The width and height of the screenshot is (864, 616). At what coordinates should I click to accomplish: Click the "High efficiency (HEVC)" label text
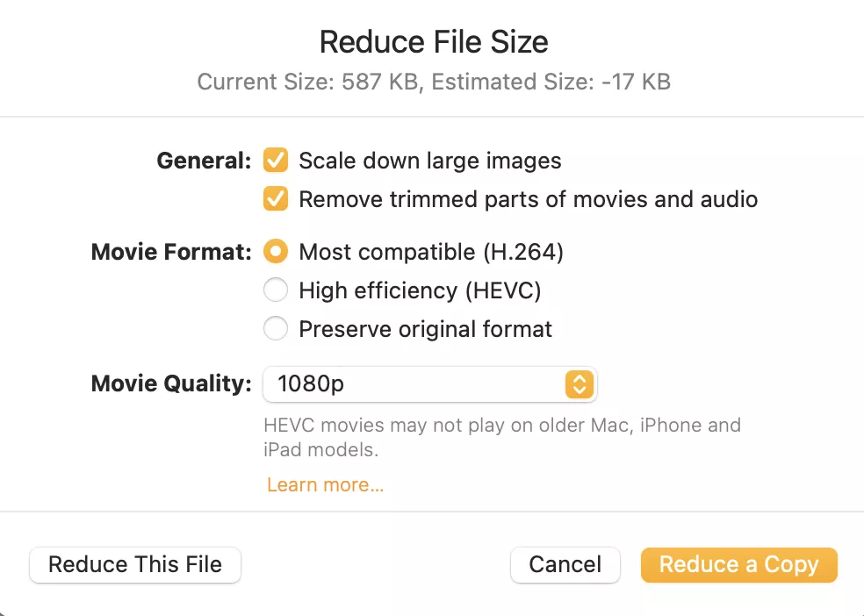[420, 290]
